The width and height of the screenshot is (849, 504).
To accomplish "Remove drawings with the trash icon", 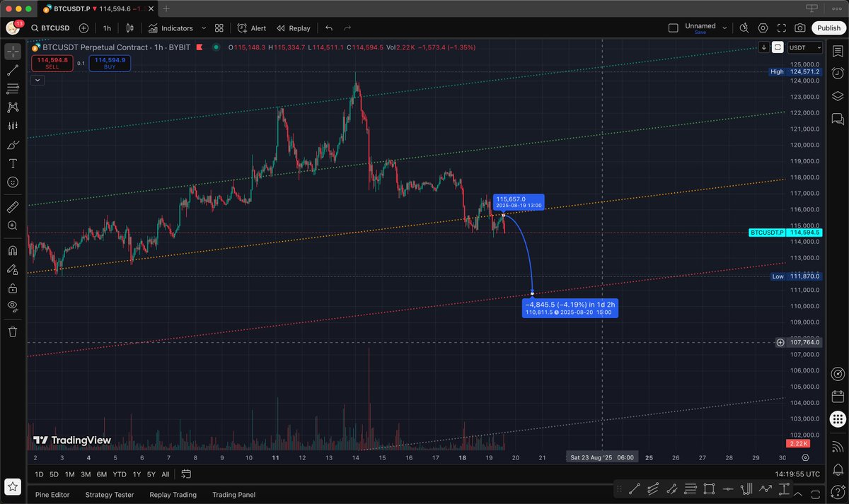I will (13, 331).
